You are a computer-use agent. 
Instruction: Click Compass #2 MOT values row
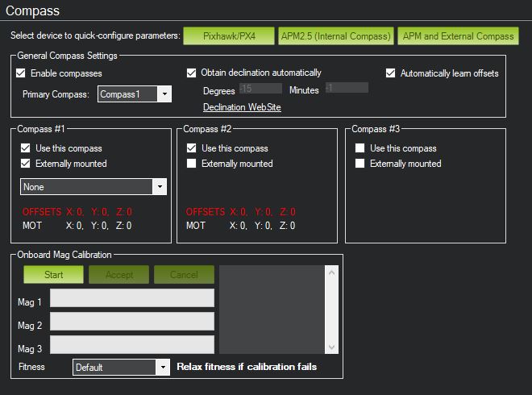[x=240, y=226]
